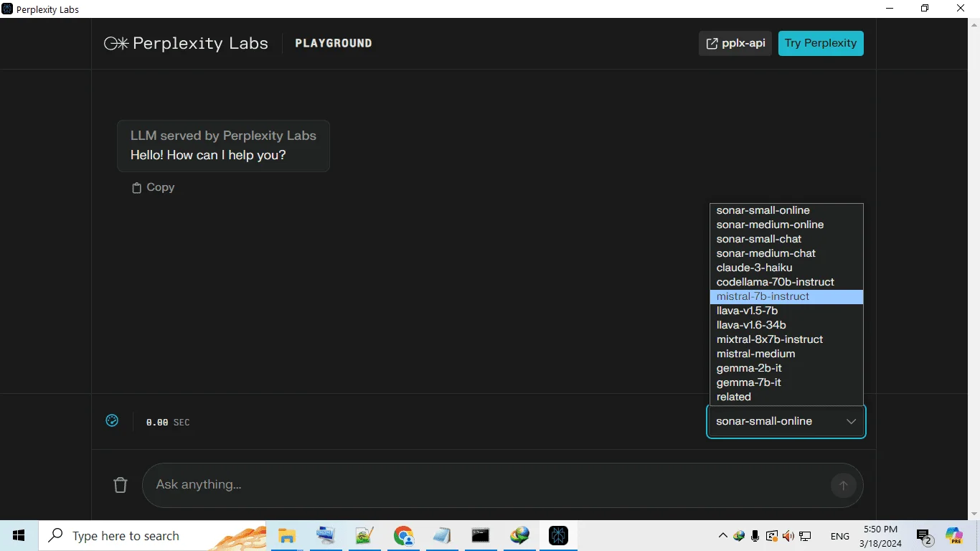
Task: Pick mixtral-8x7b-instruct from the list
Action: [786, 339]
